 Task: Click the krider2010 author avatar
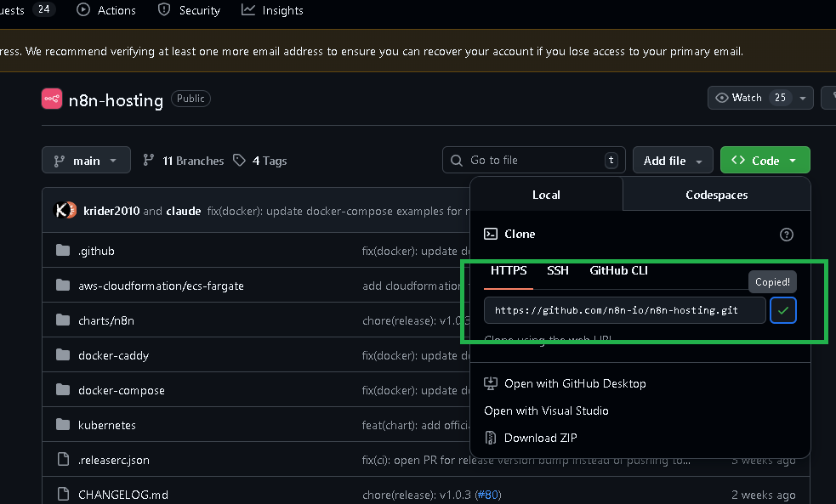(65, 211)
